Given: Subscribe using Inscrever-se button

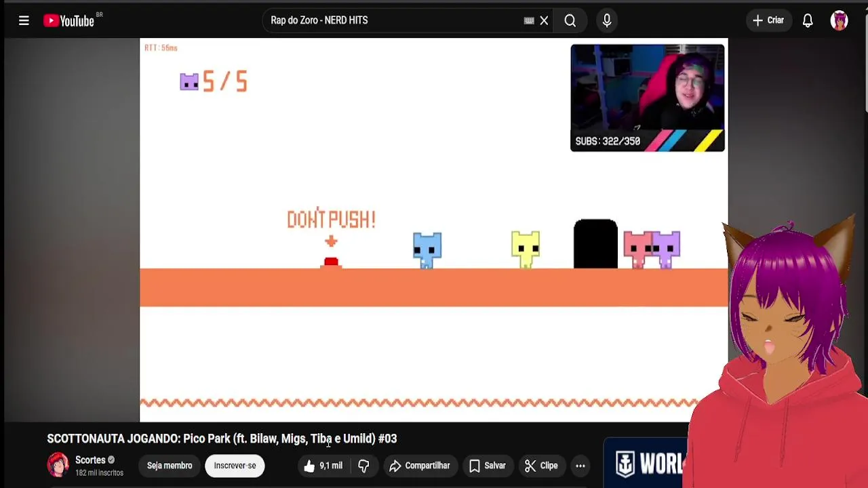Looking at the screenshot, I should (x=235, y=466).
